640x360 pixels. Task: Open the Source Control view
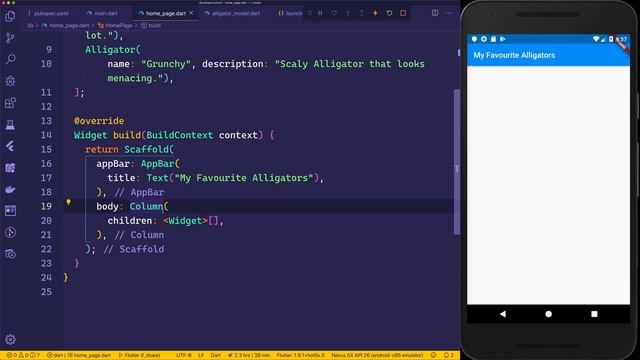click(x=10, y=38)
